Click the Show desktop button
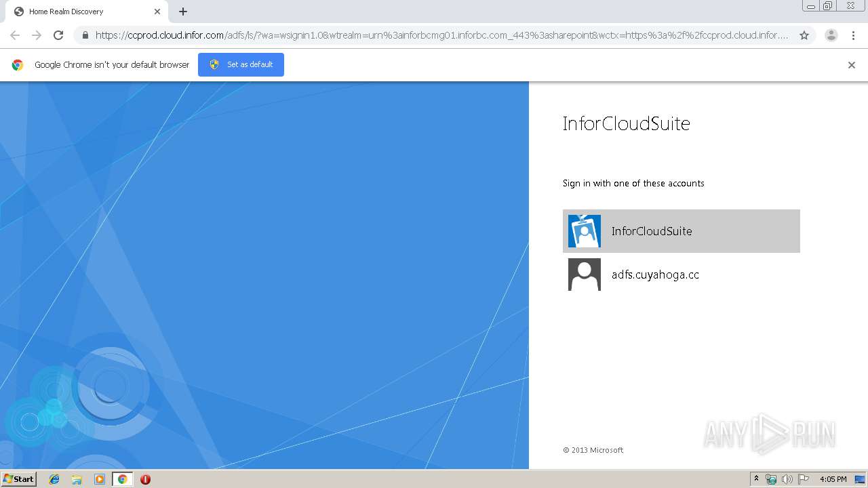The width and height of the screenshot is (868, 488). tap(860, 479)
